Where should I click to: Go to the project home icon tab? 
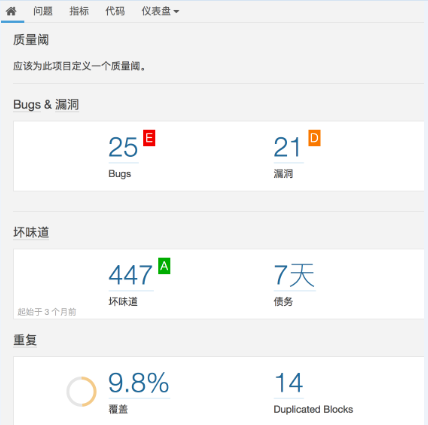(11, 11)
